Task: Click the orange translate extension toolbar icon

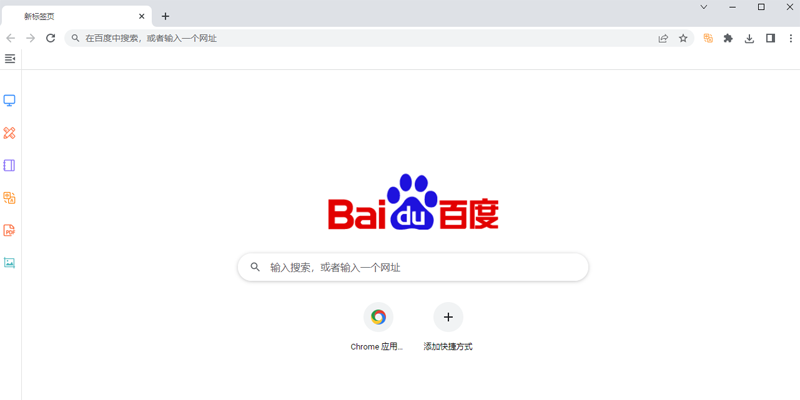Action: coord(708,38)
